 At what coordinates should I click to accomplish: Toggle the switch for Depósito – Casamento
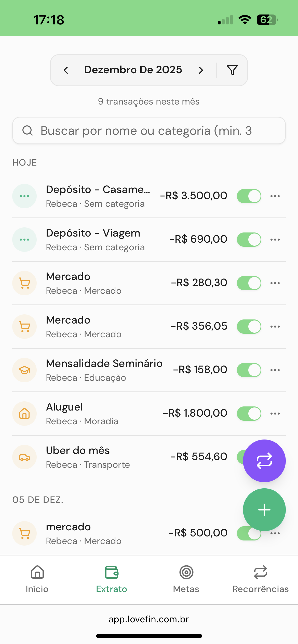pos(249,196)
